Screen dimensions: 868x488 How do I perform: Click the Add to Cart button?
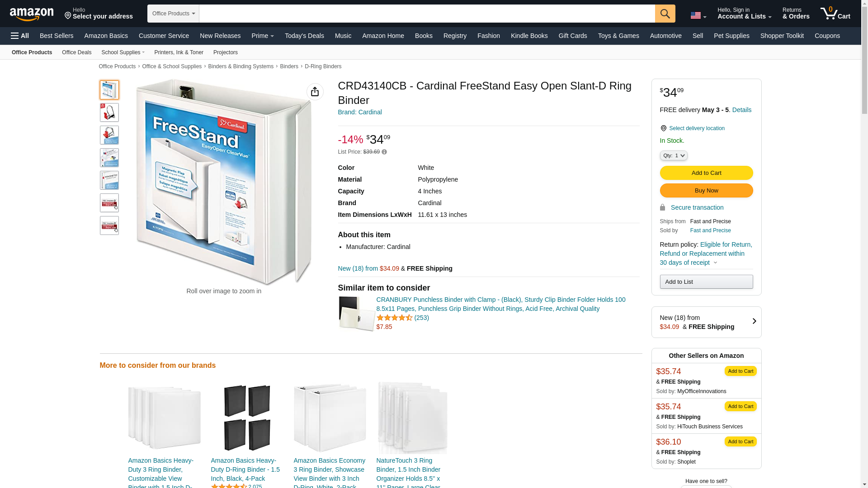pos(706,173)
